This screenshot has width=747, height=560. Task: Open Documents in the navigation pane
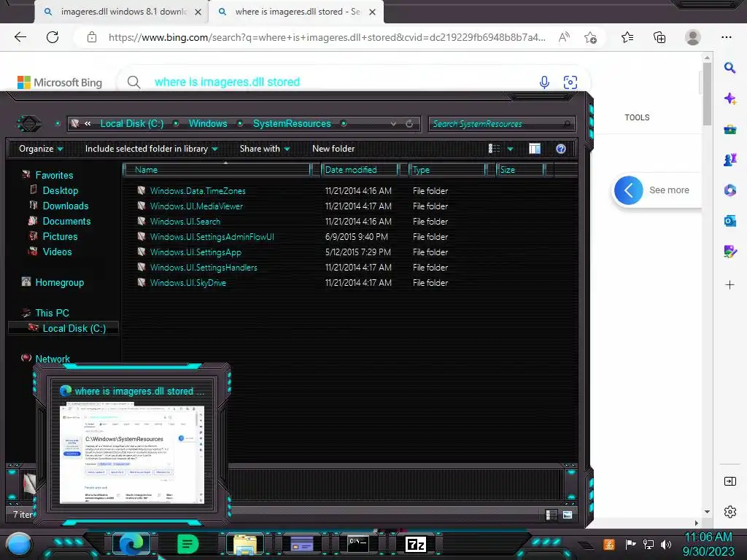(x=66, y=222)
